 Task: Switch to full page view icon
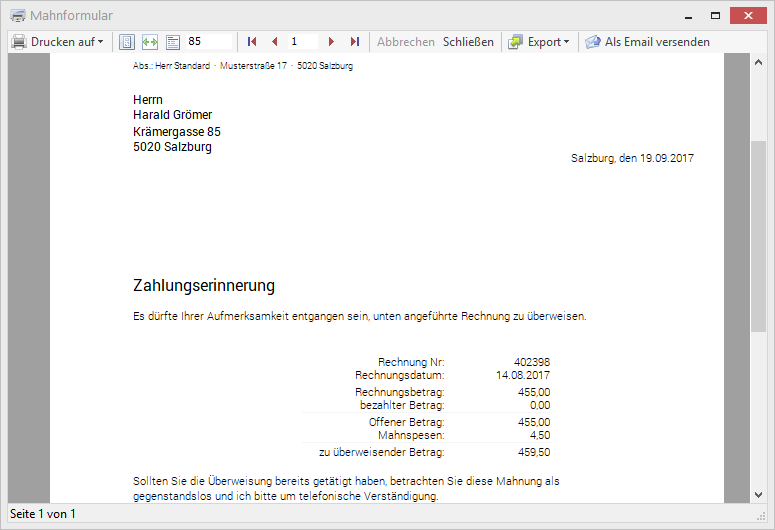pos(127,42)
